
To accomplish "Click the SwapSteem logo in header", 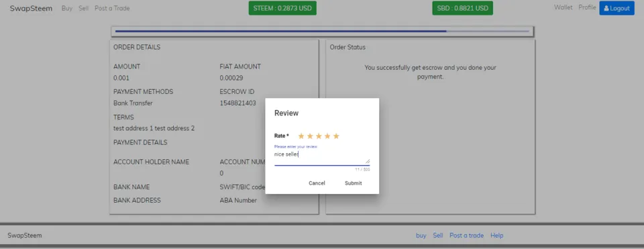I will pyautogui.click(x=32, y=8).
